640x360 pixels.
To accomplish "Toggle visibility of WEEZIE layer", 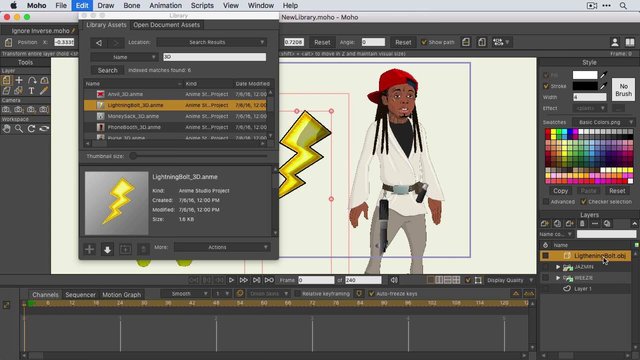I will 545,278.
